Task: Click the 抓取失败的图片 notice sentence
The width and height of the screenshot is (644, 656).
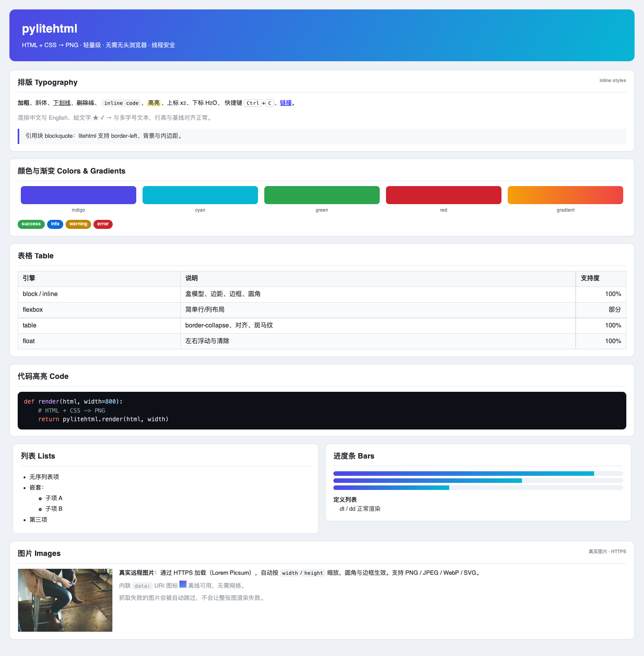Action: coord(192,598)
